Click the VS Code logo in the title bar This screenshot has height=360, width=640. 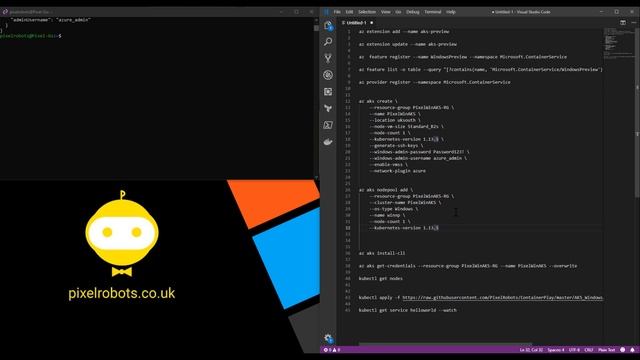pyautogui.click(x=326, y=12)
